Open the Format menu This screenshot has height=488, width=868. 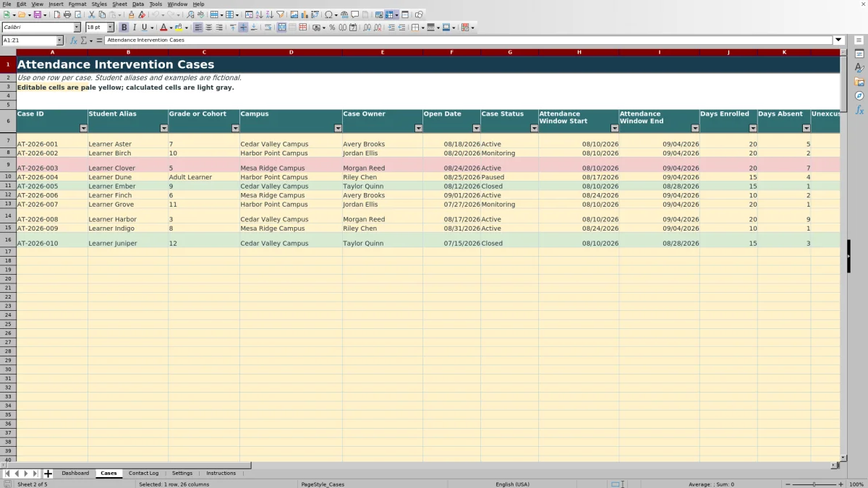[77, 4]
